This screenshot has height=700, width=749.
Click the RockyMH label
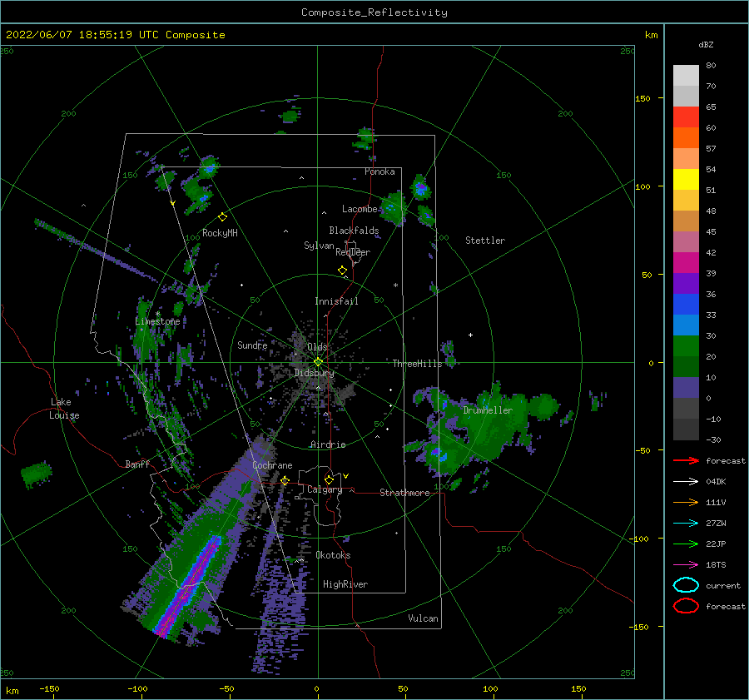click(220, 233)
